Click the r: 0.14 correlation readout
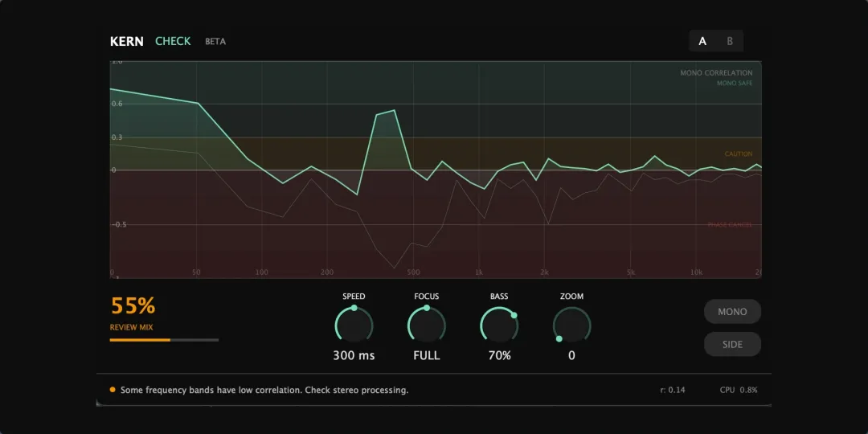868x434 pixels. pos(673,391)
